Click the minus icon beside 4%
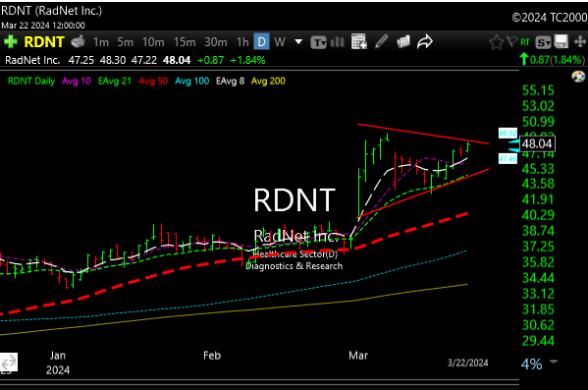 tap(554, 362)
